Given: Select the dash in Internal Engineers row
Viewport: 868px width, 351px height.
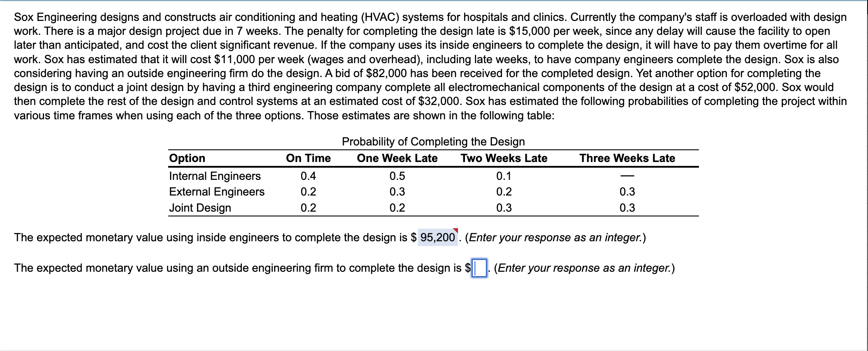Looking at the screenshot, I should (627, 176).
